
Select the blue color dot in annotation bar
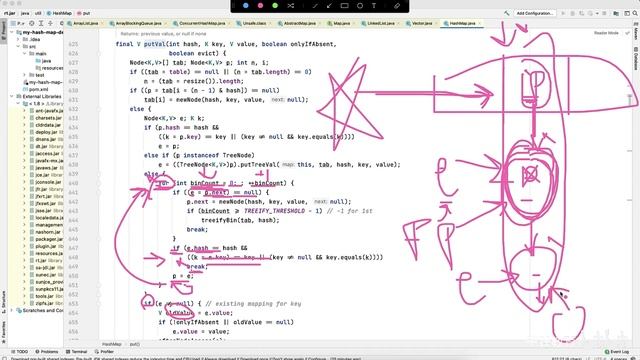(246, 6)
